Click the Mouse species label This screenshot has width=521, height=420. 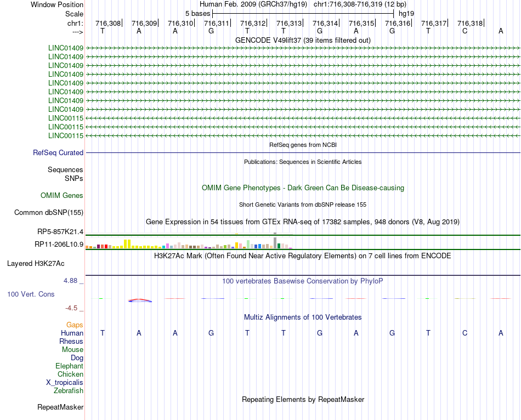click(72, 350)
